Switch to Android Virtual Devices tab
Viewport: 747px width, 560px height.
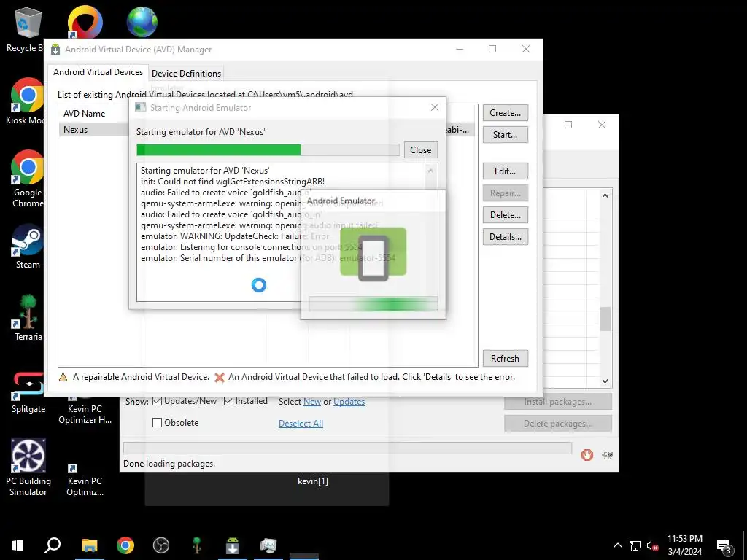[x=98, y=72]
